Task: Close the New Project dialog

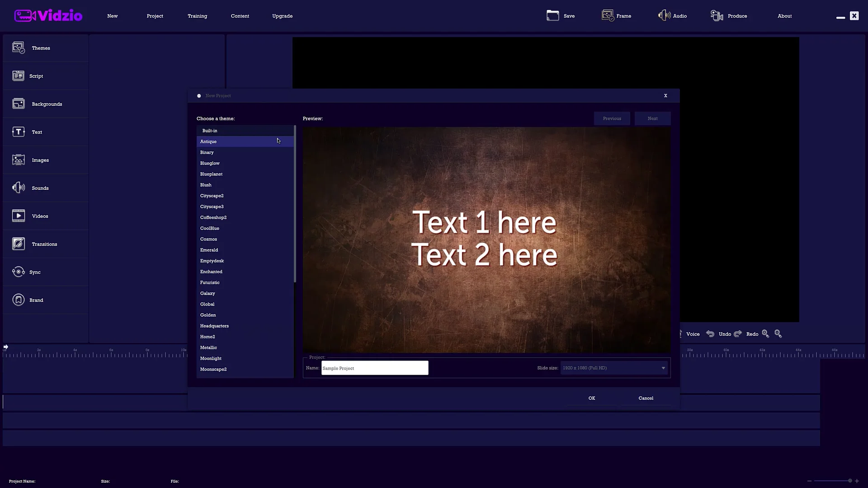Action: [665, 95]
